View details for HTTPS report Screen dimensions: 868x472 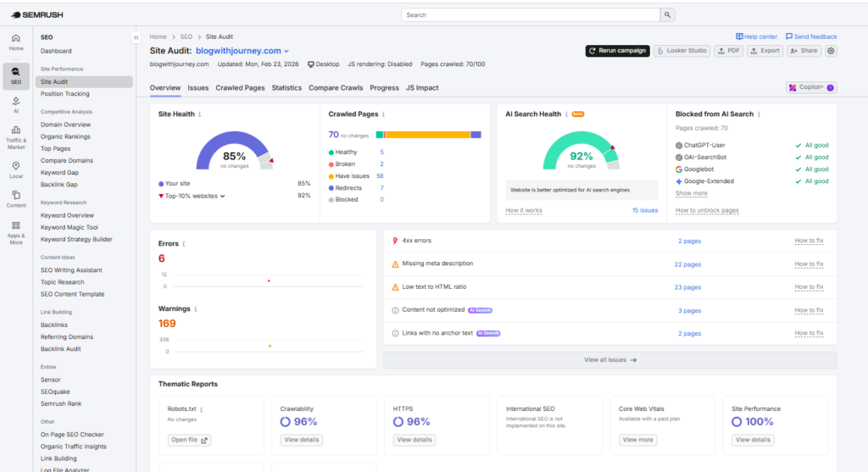[x=414, y=440]
